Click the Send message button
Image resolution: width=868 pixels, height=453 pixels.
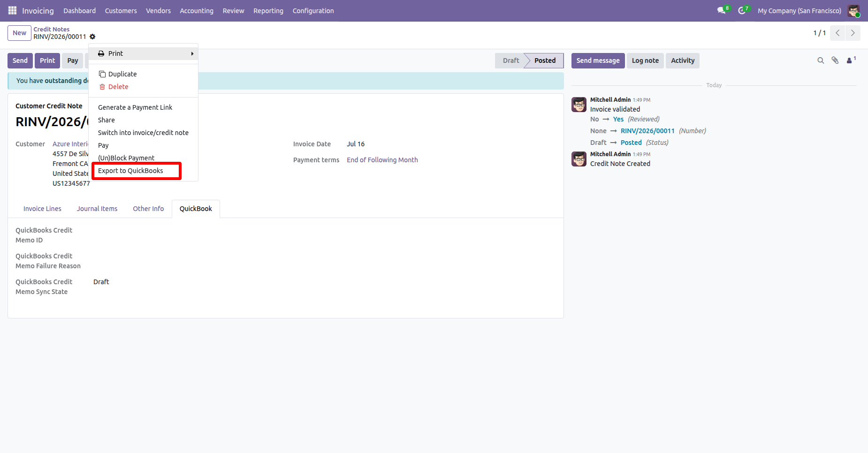pyautogui.click(x=598, y=60)
